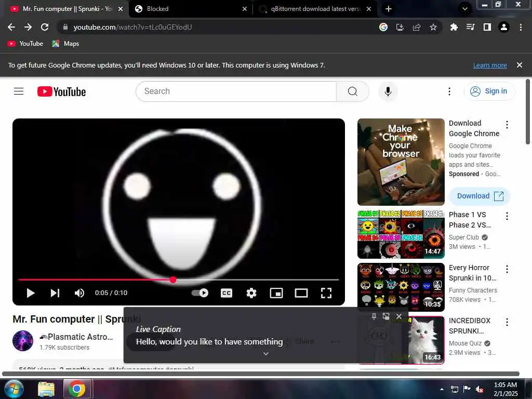This screenshot has width=532, height=399.
Task: Go back in browser
Action: (11, 27)
